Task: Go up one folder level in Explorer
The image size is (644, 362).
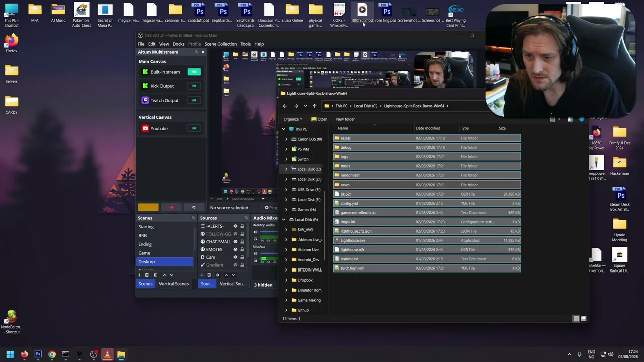Action: click(314, 106)
